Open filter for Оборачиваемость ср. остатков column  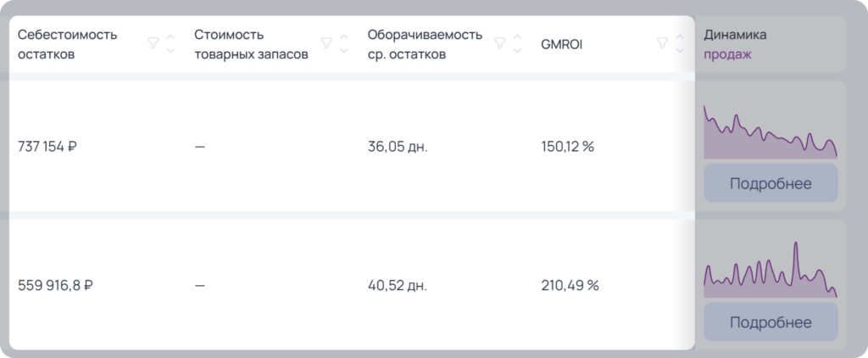pyautogui.click(x=500, y=43)
